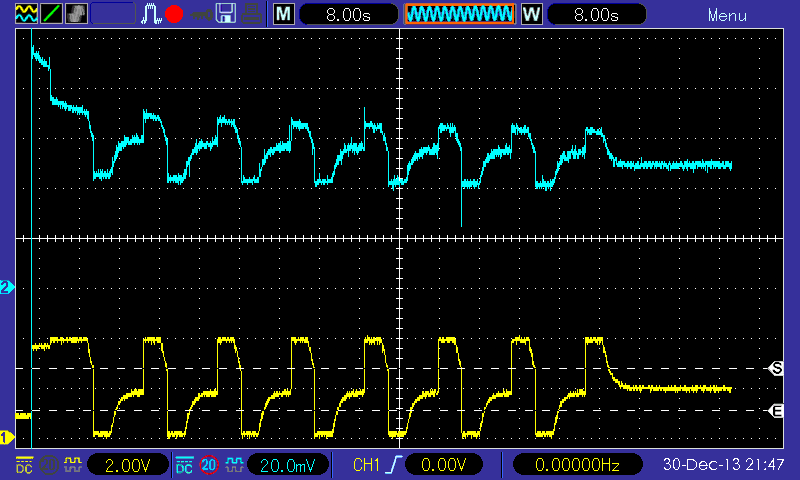Click the S cursor marker on right edge
The width and height of the screenshot is (800, 480).
pos(776,368)
